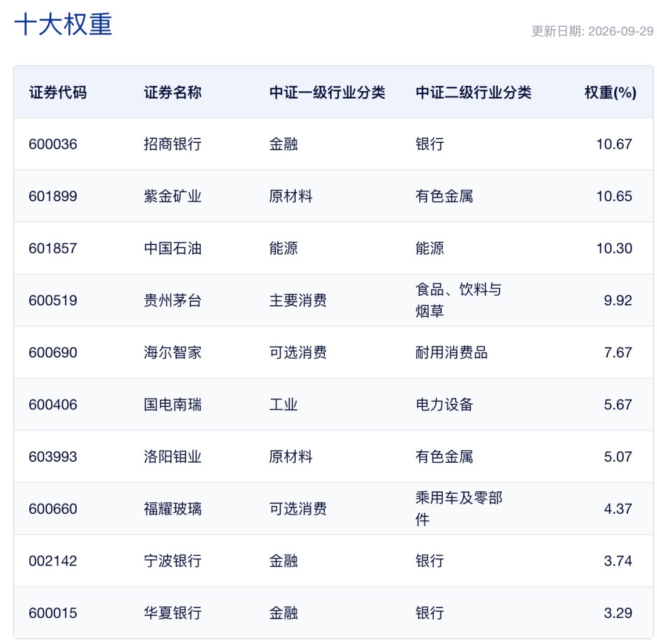Click weight value 3.74
This screenshot has width=657, height=644.
[x=617, y=561]
